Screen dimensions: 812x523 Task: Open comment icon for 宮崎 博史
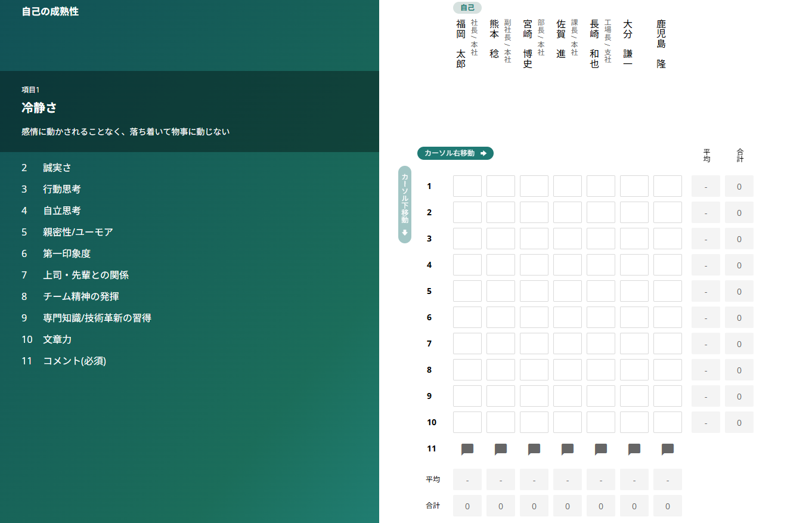pyautogui.click(x=534, y=449)
